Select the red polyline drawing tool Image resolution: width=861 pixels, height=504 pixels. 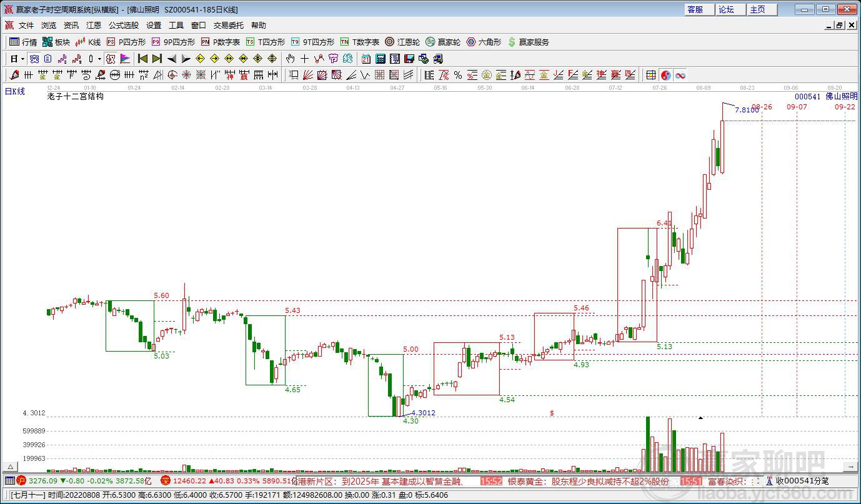point(319,59)
